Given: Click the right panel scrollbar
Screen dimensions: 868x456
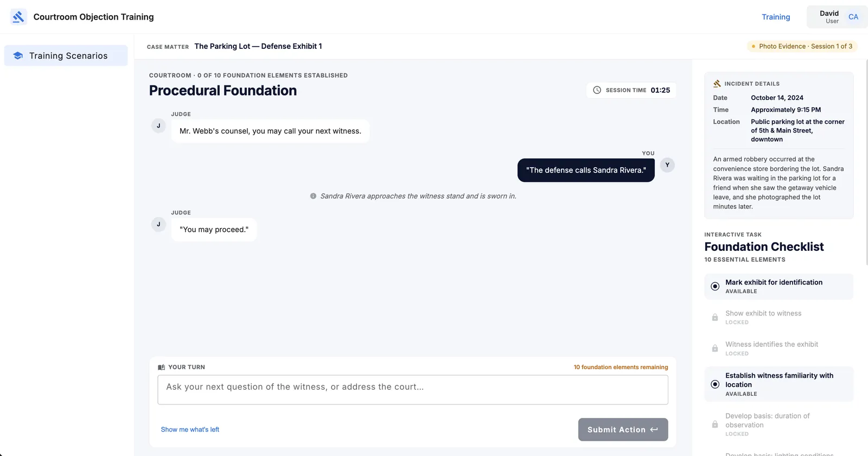Looking at the screenshot, I should pyautogui.click(x=866, y=163).
